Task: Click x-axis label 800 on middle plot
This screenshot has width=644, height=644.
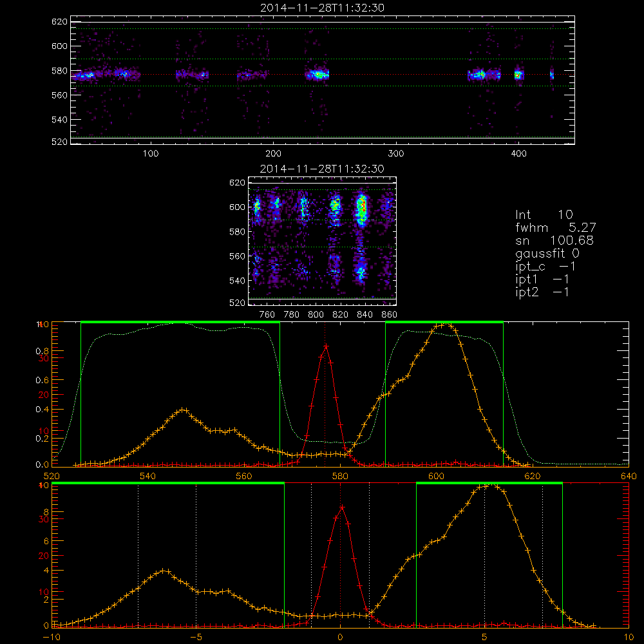Action: click(x=316, y=315)
